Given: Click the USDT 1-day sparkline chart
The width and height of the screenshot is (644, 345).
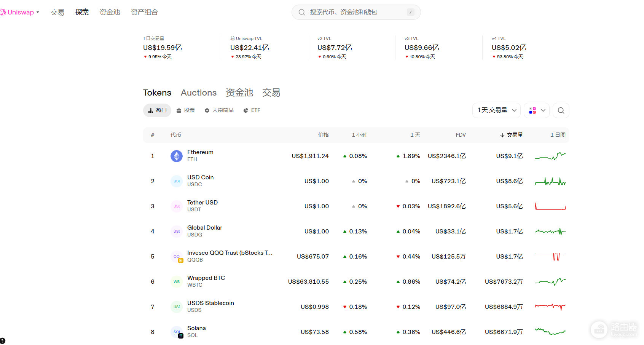Looking at the screenshot, I should [550, 206].
